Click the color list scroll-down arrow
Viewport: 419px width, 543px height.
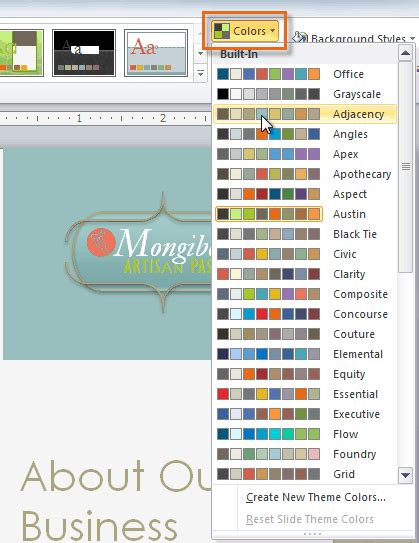click(x=405, y=475)
